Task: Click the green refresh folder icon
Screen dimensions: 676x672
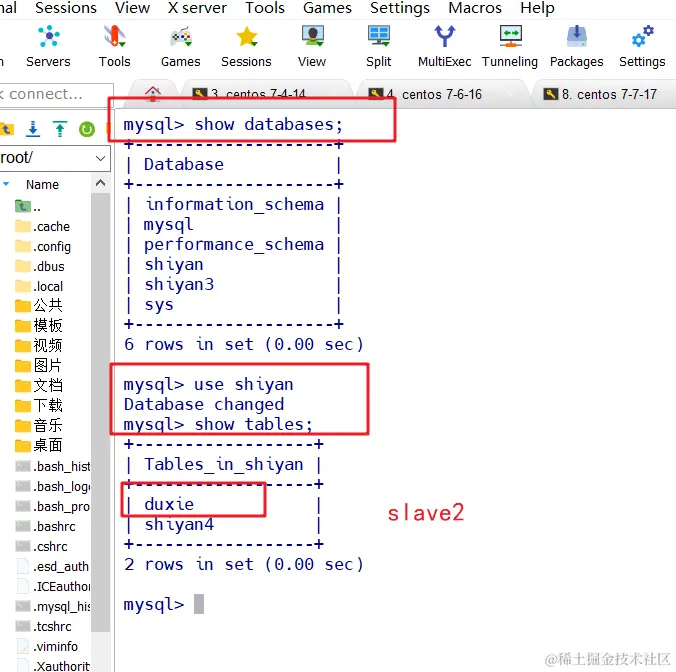Action: [87, 129]
